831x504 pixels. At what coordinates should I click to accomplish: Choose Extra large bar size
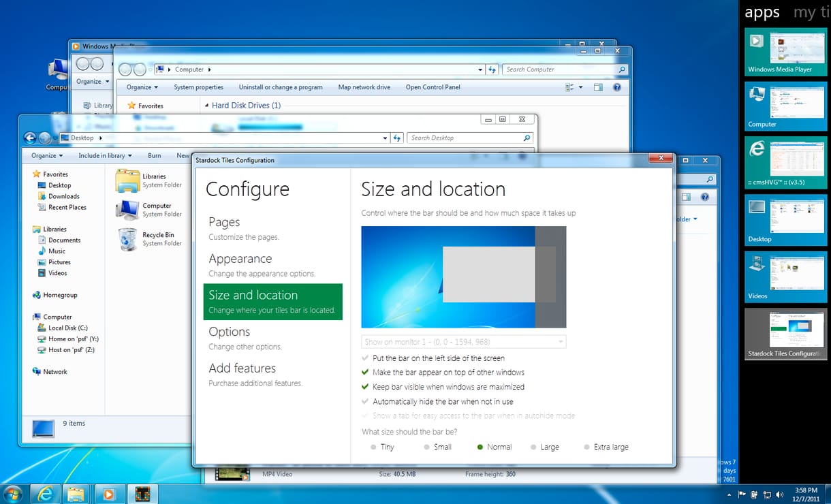[606, 447]
